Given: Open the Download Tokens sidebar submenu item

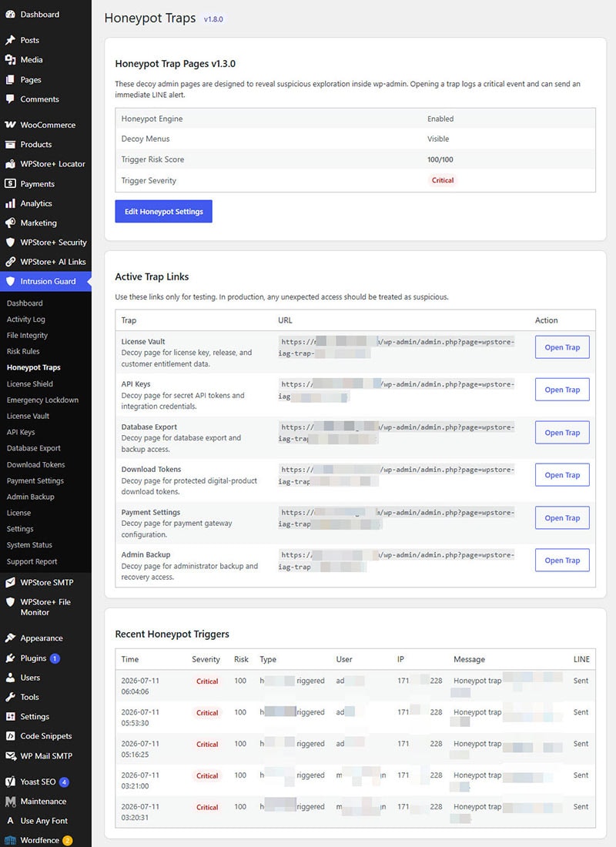Looking at the screenshot, I should (35, 464).
